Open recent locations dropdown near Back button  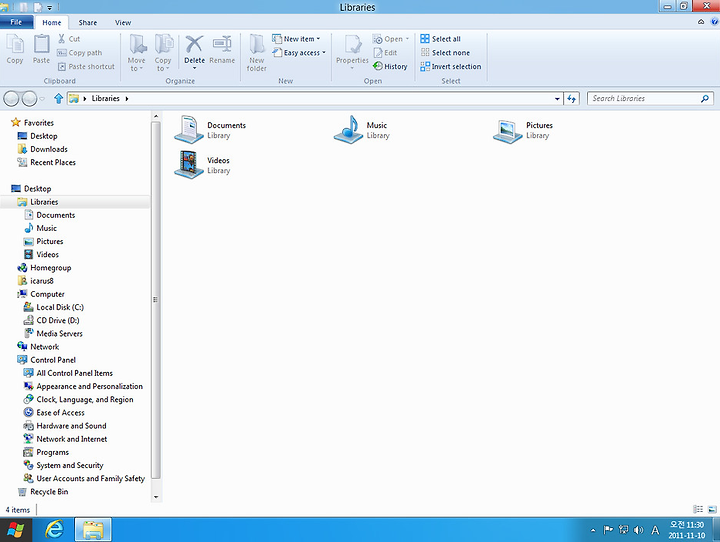pos(42,98)
